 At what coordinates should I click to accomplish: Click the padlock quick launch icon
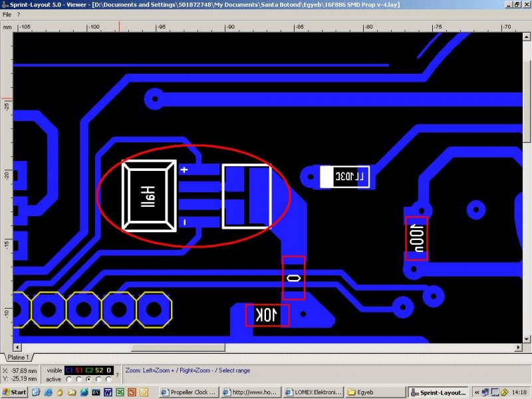pyautogui.click(x=60, y=392)
